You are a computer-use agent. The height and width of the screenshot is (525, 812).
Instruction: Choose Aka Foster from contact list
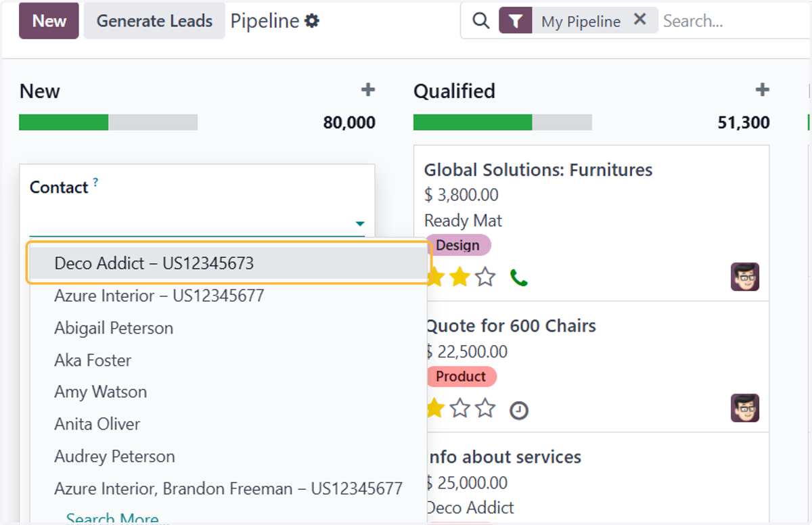click(x=227, y=360)
